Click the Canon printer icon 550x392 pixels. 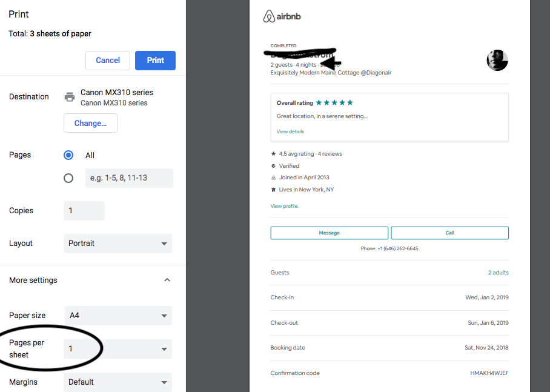[x=70, y=97]
